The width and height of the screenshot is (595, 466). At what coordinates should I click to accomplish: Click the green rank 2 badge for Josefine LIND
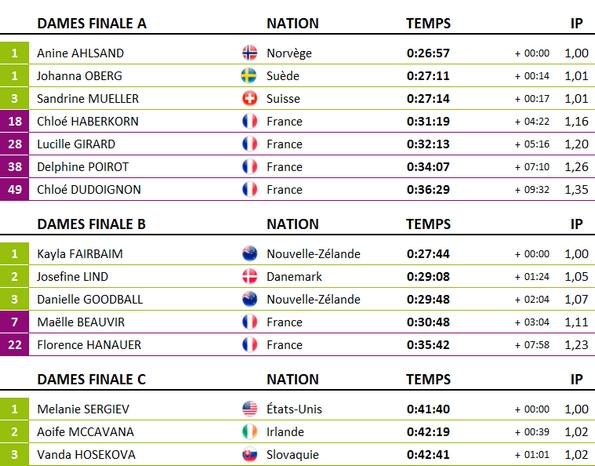[x=14, y=276]
